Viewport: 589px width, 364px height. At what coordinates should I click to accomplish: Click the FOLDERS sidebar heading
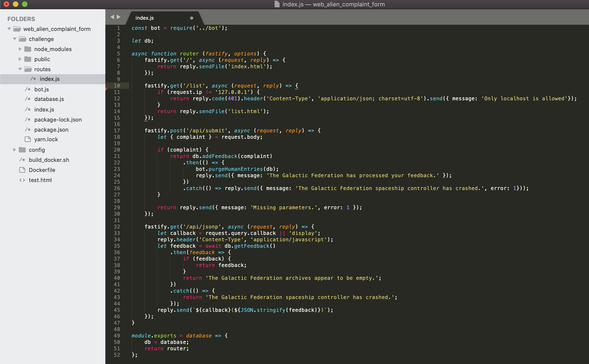click(x=21, y=19)
